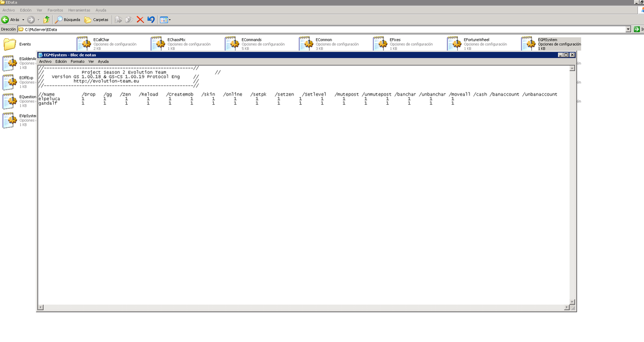Toggle the Carpetas folders pane
Viewport: 644px width, 342px height.
tap(96, 20)
